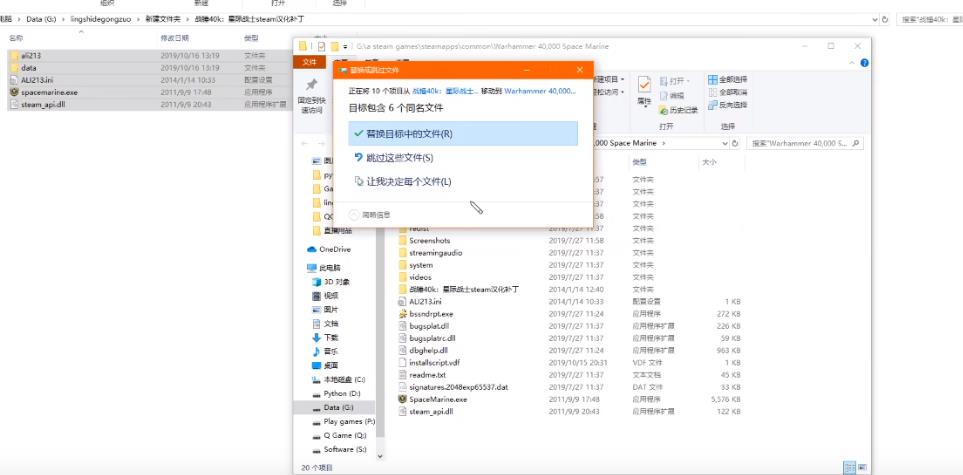Click magnifier in Warhammer search box
The height and width of the screenshot is (475, 963).
[x=856, y=143]
